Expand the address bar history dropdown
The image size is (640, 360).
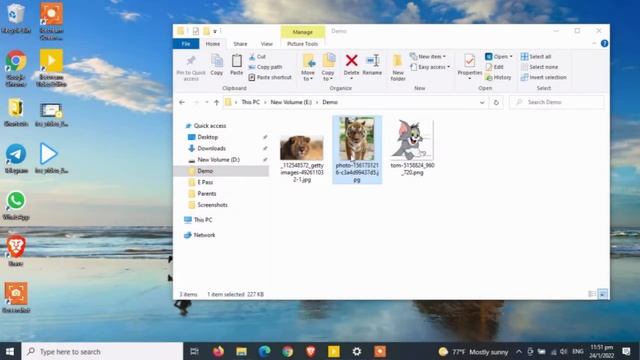(x=482, y=102)
